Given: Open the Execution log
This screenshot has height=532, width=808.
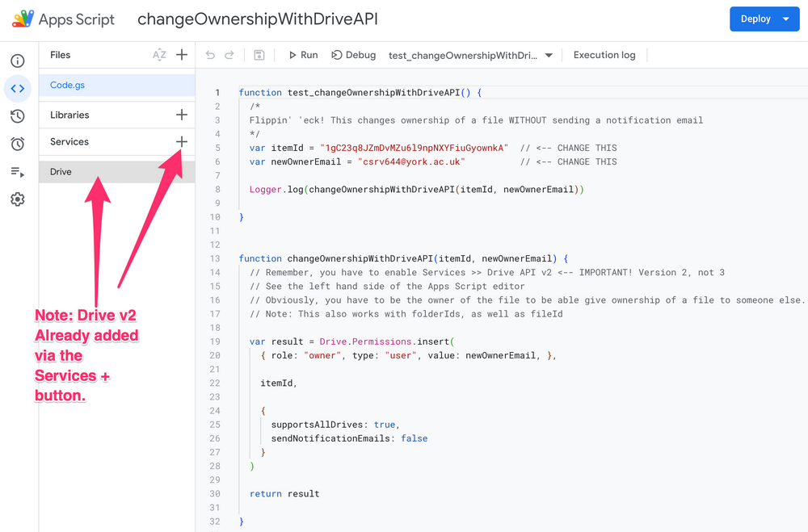Looking at the screenshot, I should (x=604, y=55).
